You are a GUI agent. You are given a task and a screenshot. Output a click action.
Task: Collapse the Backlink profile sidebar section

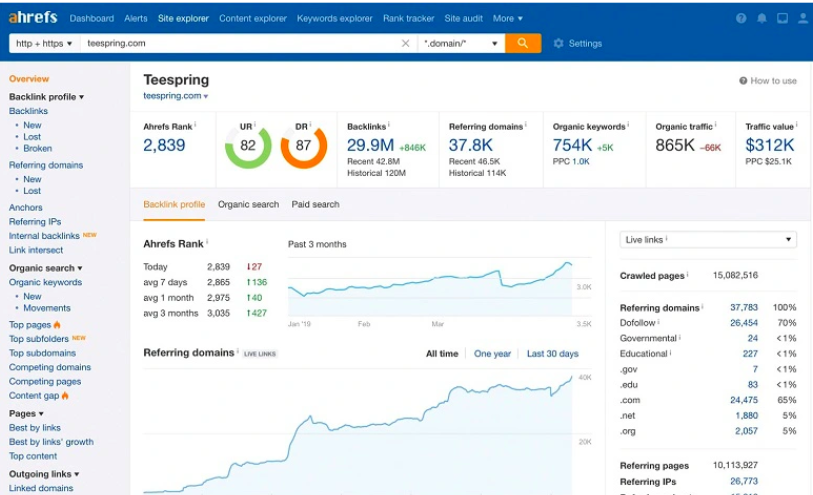tap(47, 97)
